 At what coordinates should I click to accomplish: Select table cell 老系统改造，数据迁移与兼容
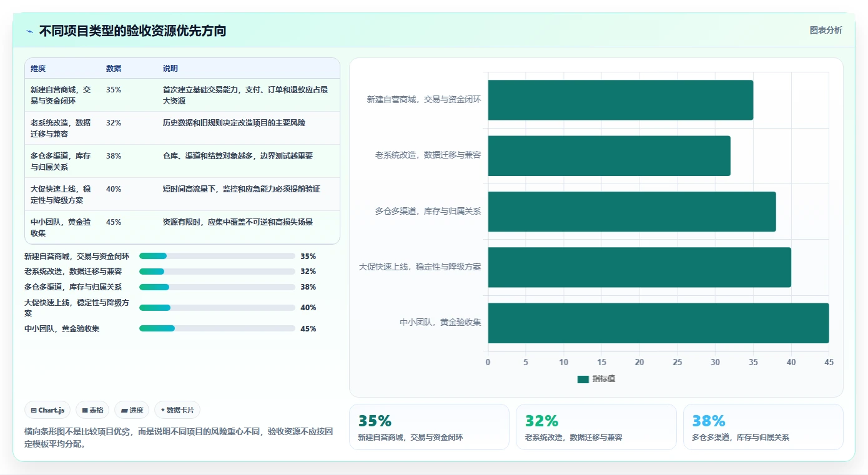tap(61, 129)
